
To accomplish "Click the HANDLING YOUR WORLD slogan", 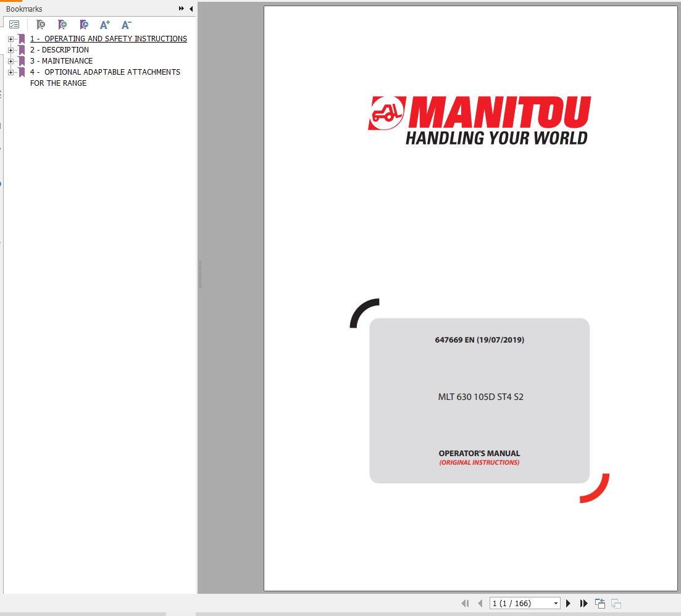I will [x=496, y=138].
